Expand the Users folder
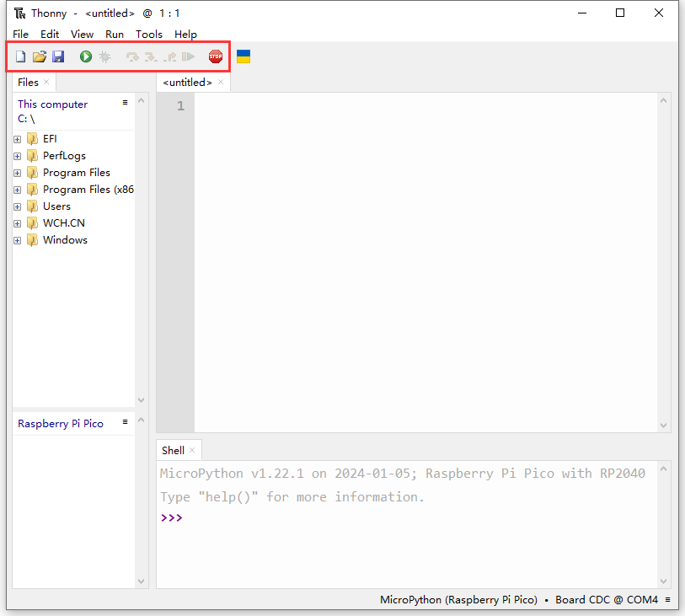Image resolution: width=685 pixels, height=616 pixels. (18, 206)
